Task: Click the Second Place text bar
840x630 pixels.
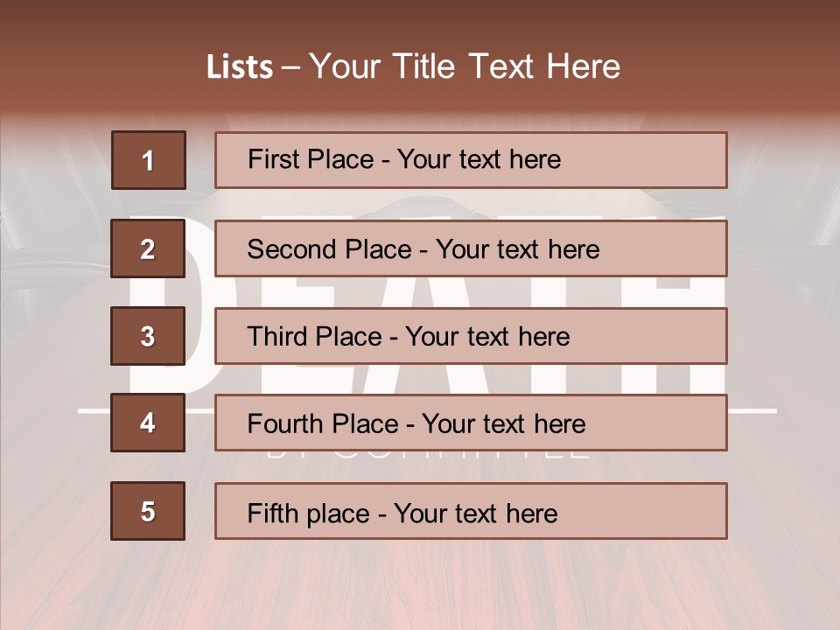Action: coord(471,248)
